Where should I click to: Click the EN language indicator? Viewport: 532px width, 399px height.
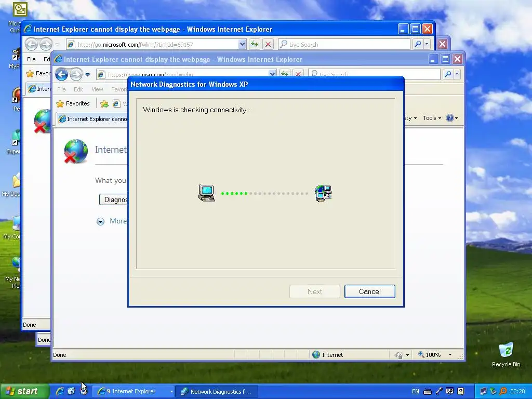tap(415, 391)
